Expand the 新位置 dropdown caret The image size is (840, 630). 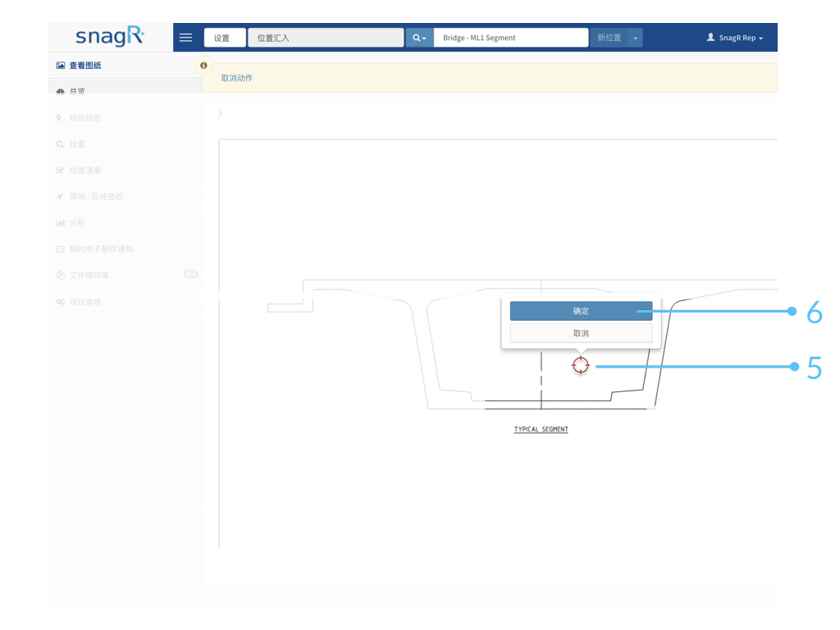(x=636, y=38)
